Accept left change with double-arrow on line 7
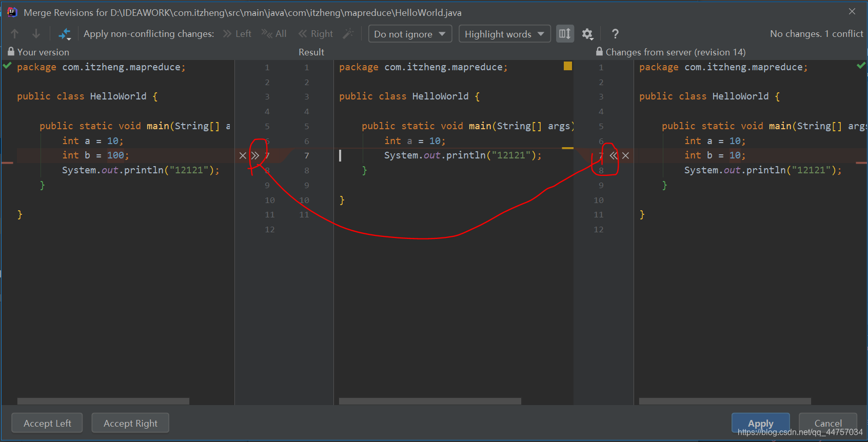 coord(255,155)
